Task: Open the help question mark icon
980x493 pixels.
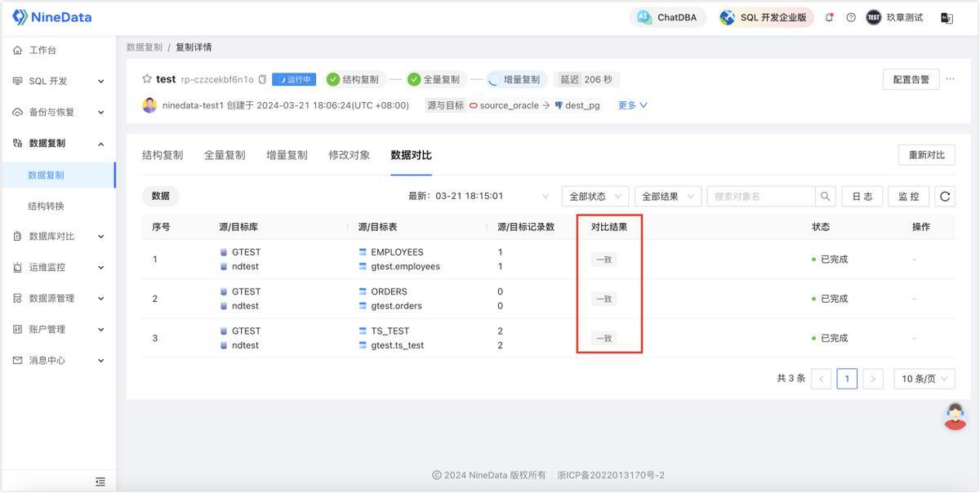Action: [x=851, y=17]
